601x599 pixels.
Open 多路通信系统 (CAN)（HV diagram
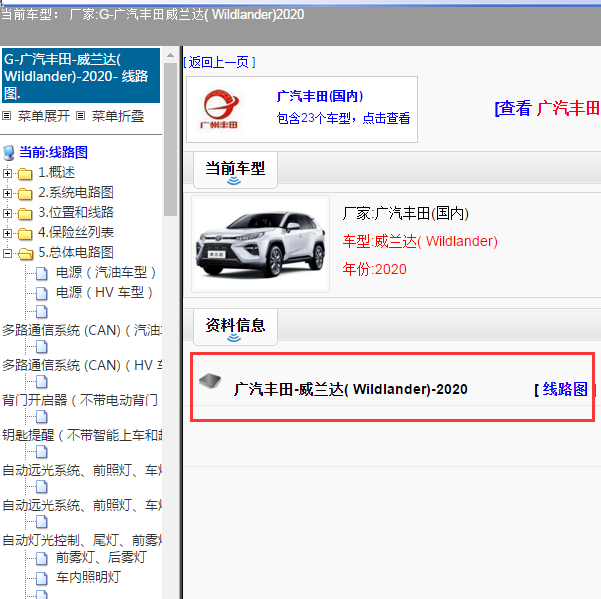coord(82,365)
